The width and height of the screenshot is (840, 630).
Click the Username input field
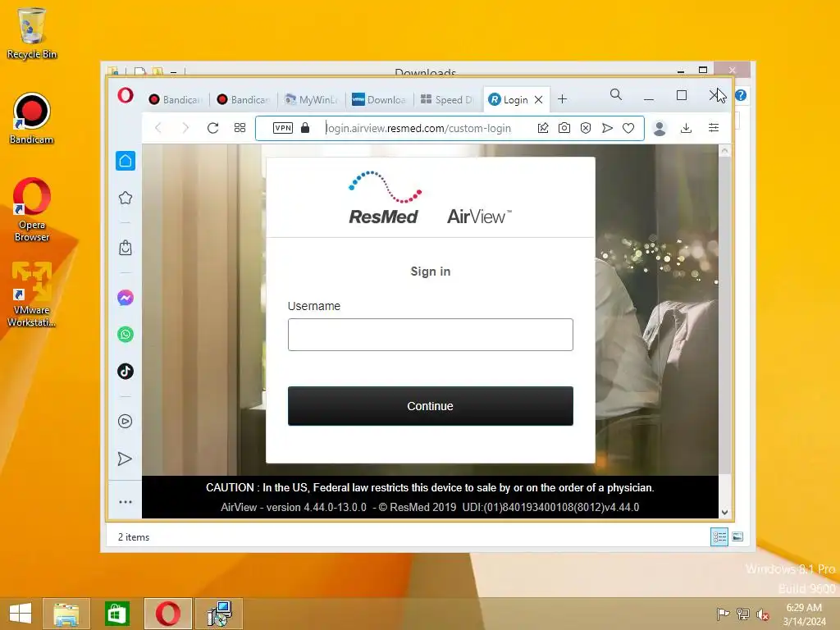[430, 335]
